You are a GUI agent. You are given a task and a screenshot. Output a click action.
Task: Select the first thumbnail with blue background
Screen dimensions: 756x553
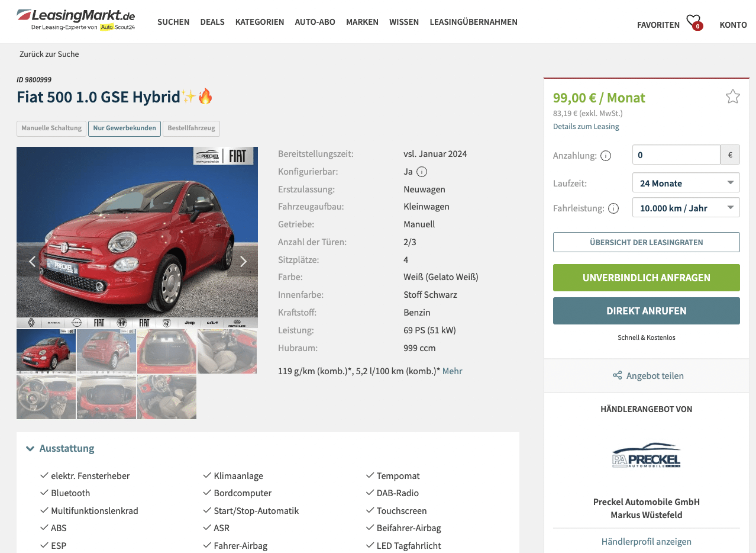(x=46, y=351)
